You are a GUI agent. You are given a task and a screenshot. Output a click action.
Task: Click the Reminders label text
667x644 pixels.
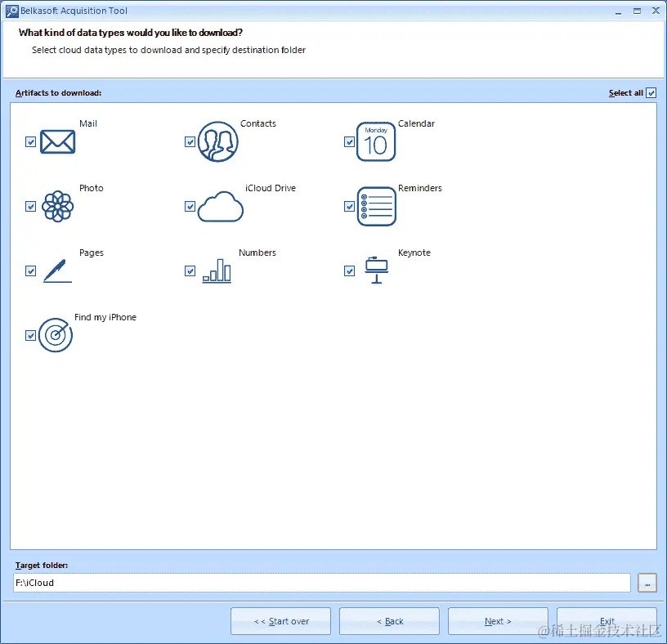[x=420, y=188]
